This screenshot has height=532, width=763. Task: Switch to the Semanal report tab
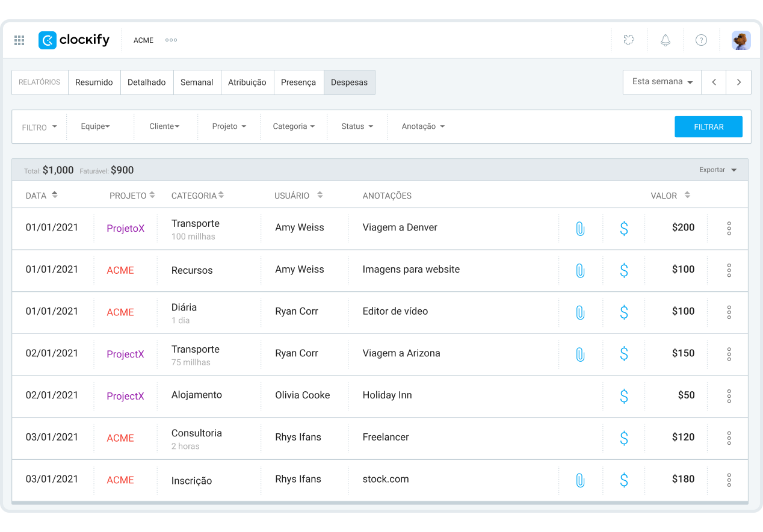[x=197, y=82]
